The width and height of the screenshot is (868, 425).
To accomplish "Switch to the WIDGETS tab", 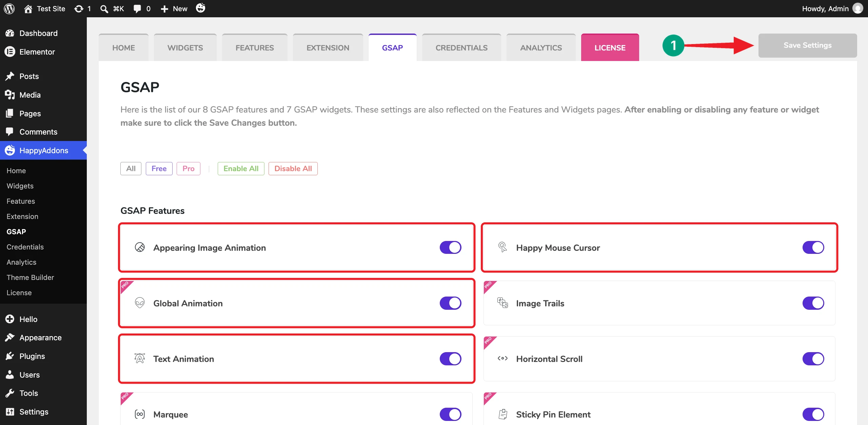I will click(185, 47).
